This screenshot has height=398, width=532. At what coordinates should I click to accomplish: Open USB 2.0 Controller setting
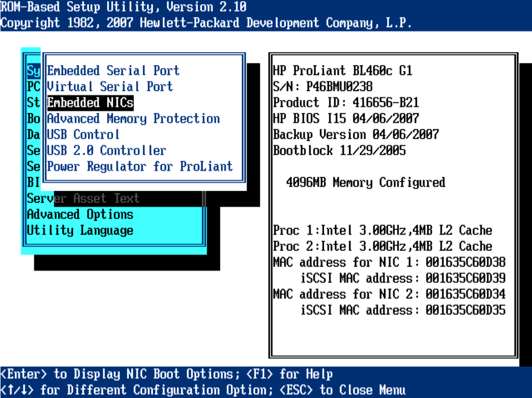pos(107,150)
